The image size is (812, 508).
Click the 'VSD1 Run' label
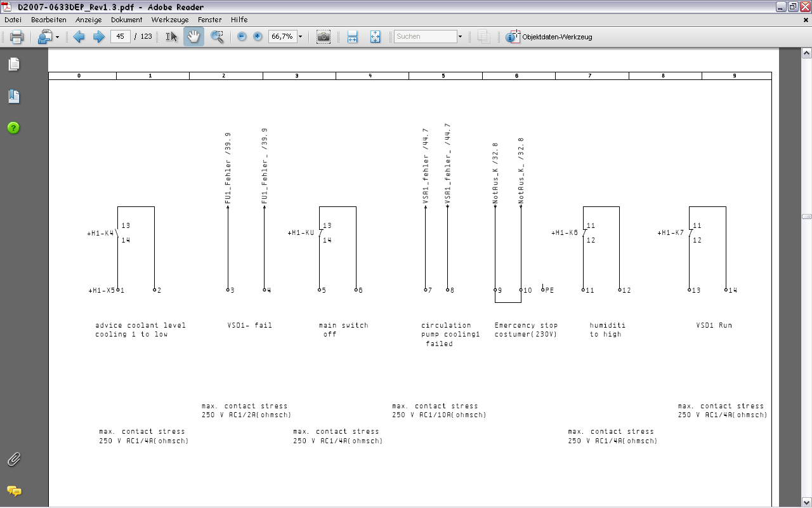coord(714,325)
